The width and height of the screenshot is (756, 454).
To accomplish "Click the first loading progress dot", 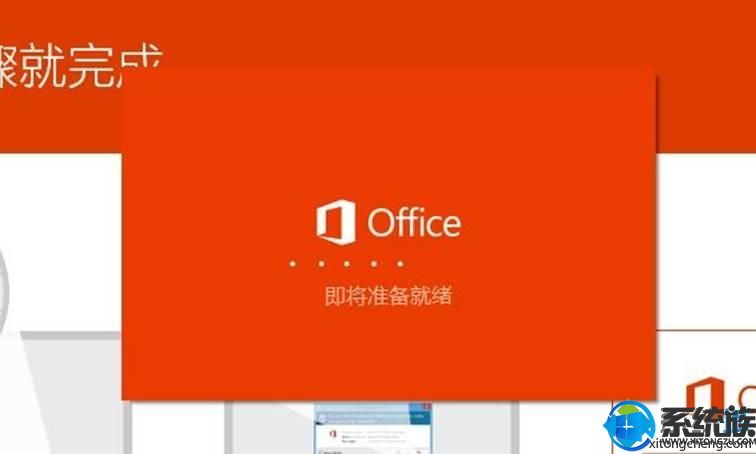I will click(293, 264).
